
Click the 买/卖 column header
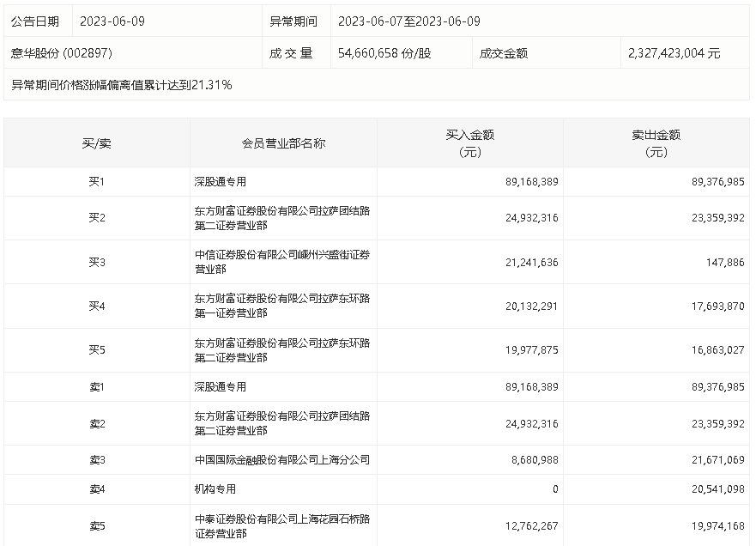click(x=97, y=143)
